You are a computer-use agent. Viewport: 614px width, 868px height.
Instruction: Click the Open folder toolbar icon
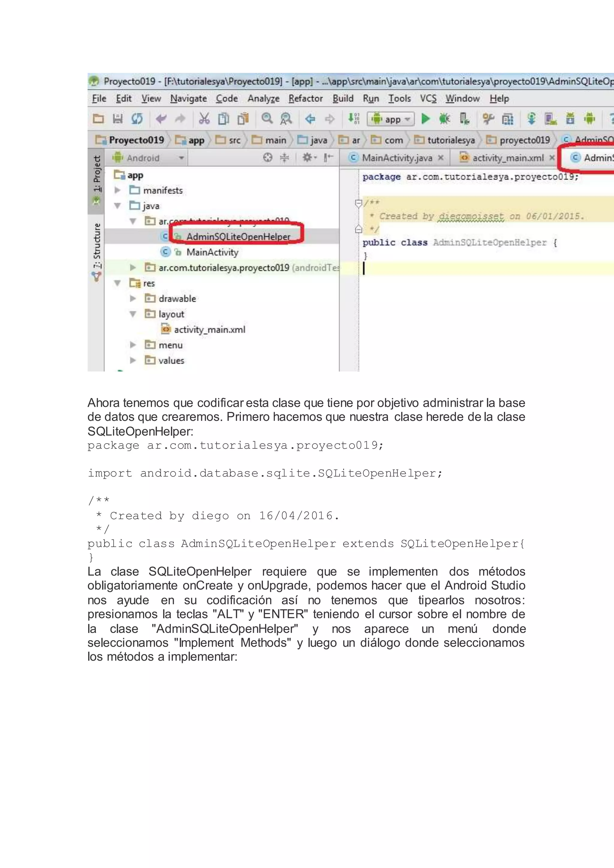(x=98, y=119)
